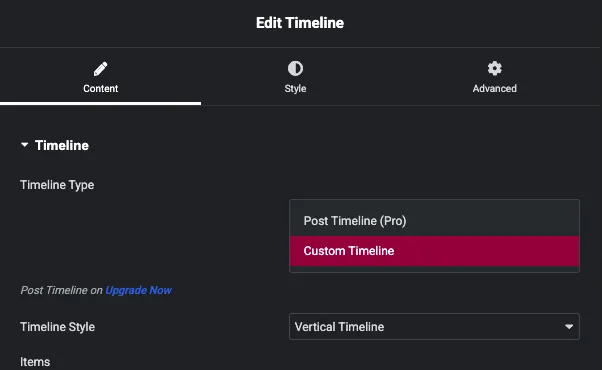
Task: Open the Timeline Style dropdown
Action: point(434,327)
